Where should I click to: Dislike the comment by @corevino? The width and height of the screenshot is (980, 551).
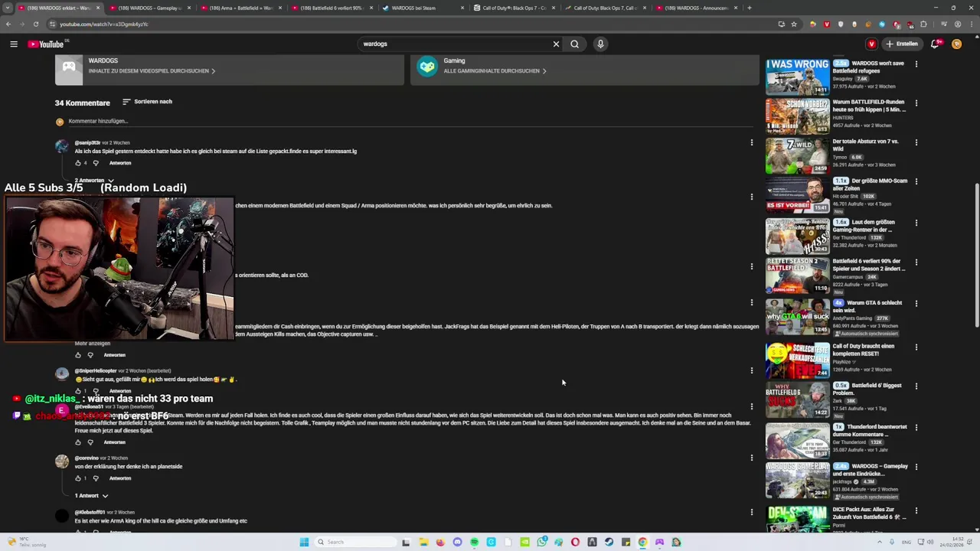(x=96, y=478)
